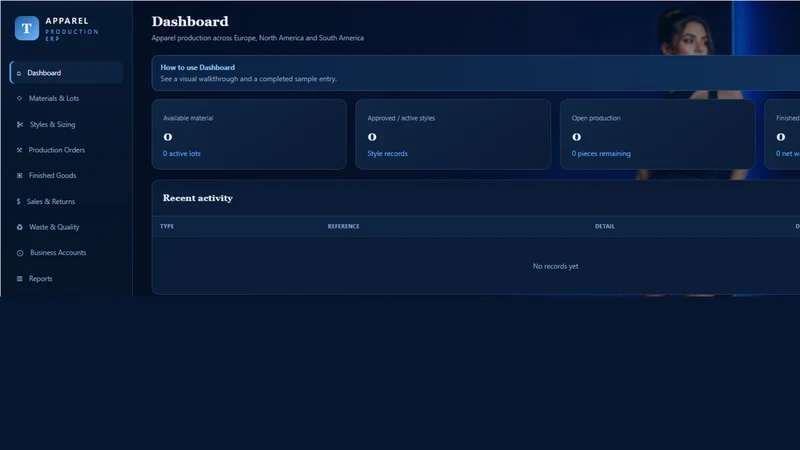Viewport: 800px width, 450px height.
Task: Click the Recent activity heading
Action: tap(197, 198)
